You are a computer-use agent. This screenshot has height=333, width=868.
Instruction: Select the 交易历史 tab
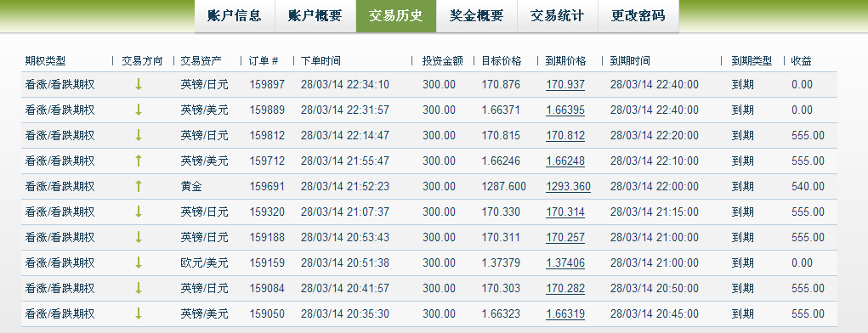pyautogui.click(x=396, y=16)
